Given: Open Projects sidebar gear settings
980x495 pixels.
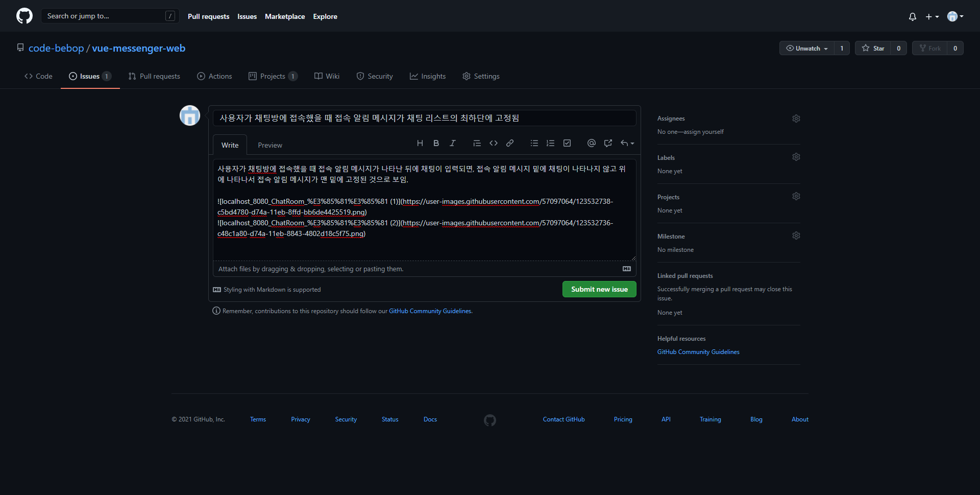Looking at the screenshot, I should 796,196.
